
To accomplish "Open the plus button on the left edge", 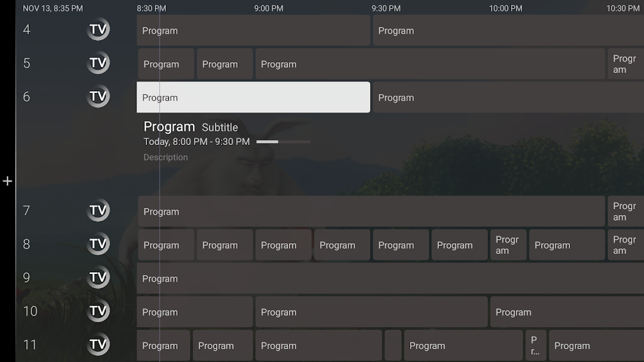I will click(7, 180).
